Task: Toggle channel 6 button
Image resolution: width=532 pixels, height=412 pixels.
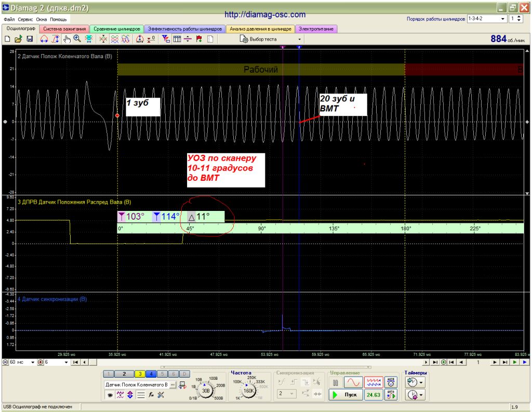Action: point(174,374)
